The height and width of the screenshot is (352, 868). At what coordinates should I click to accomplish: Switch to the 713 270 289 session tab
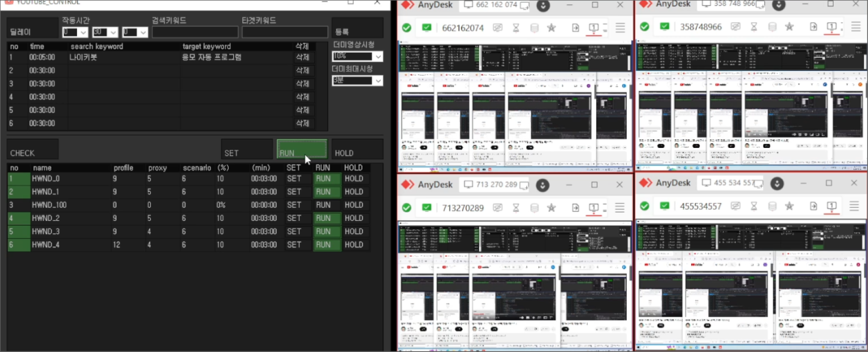click(496, 185)
